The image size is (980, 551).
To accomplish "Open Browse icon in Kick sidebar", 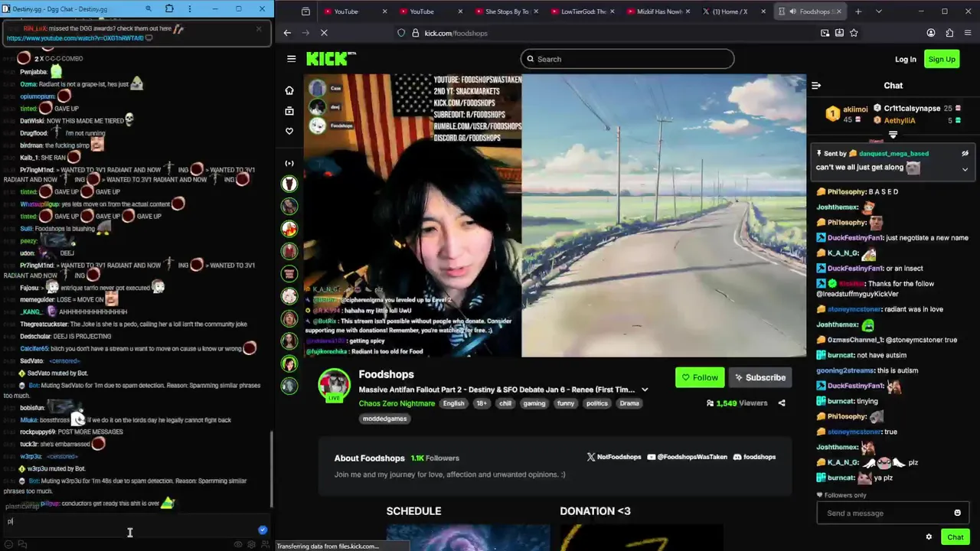I will click(x=289, y=111).
